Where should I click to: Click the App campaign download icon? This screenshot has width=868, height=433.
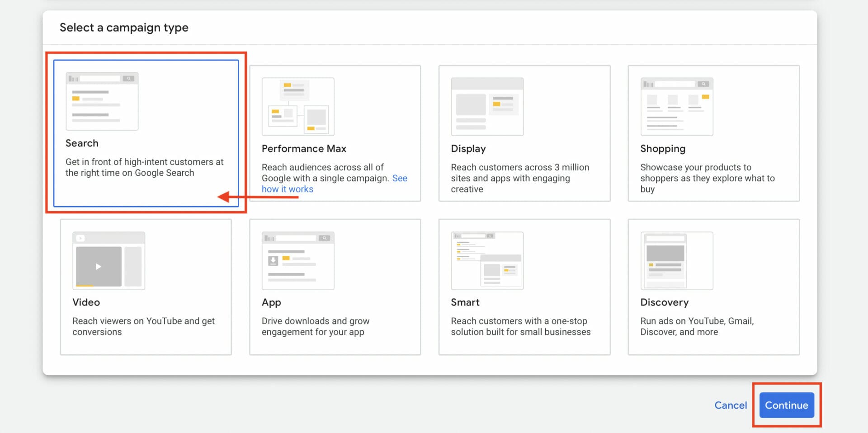click(273, 261)
